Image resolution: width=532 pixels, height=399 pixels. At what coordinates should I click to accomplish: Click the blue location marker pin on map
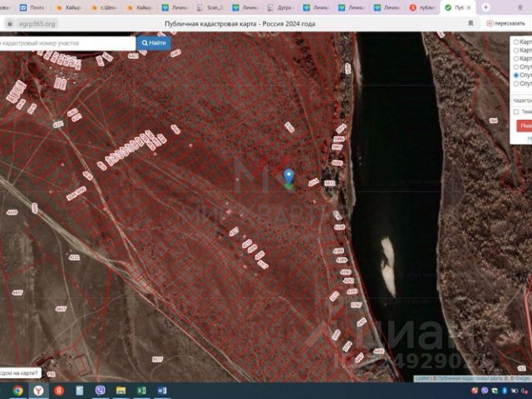pyautogui.click(x=288, y=177)
